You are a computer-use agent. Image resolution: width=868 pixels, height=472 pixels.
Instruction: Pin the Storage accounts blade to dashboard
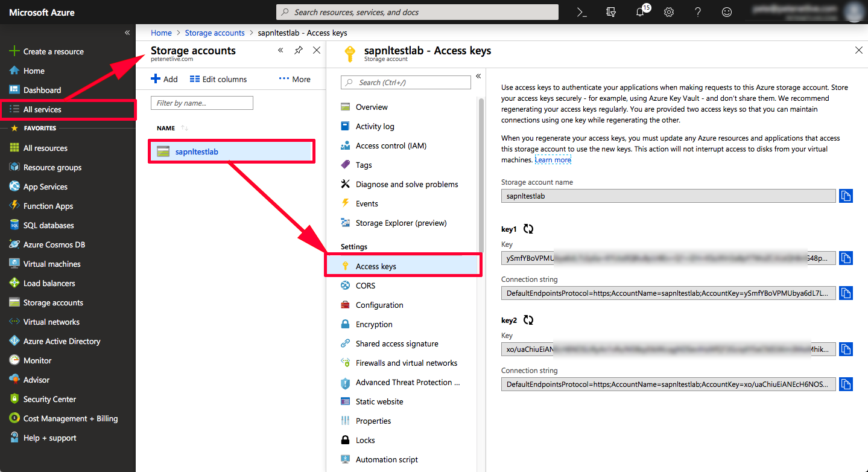pos(298,51)
